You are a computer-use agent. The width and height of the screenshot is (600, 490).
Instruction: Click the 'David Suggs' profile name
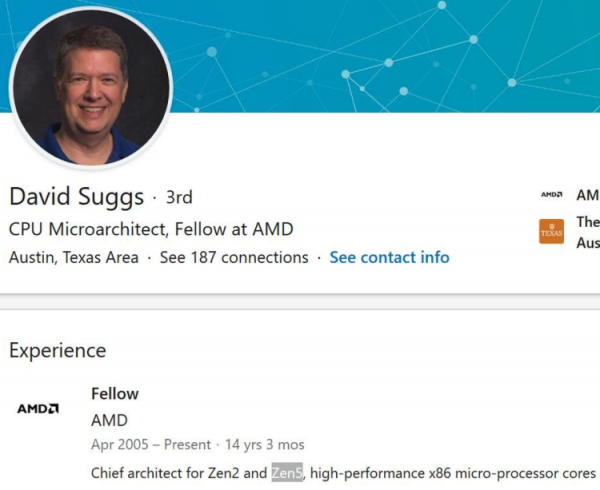click(76, 196)
